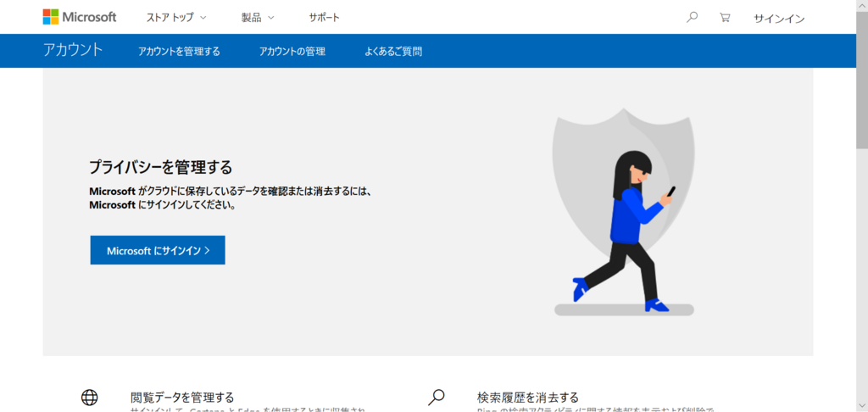Open the shopping cart icon
The height and width of the screenshot is (412, 868).
(x=724, y=17)
